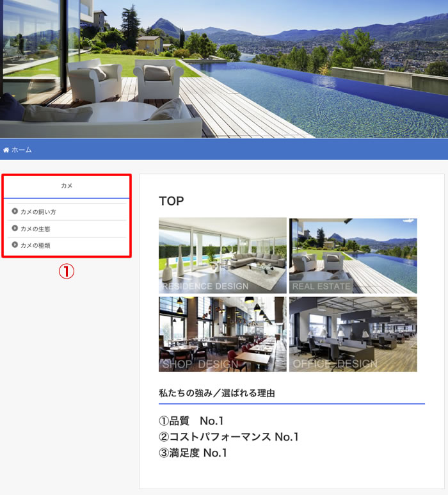Viewport: 448px width, 495px height.
Task: Click the red circled ① marker below sidebar
Action: (67, 271)
